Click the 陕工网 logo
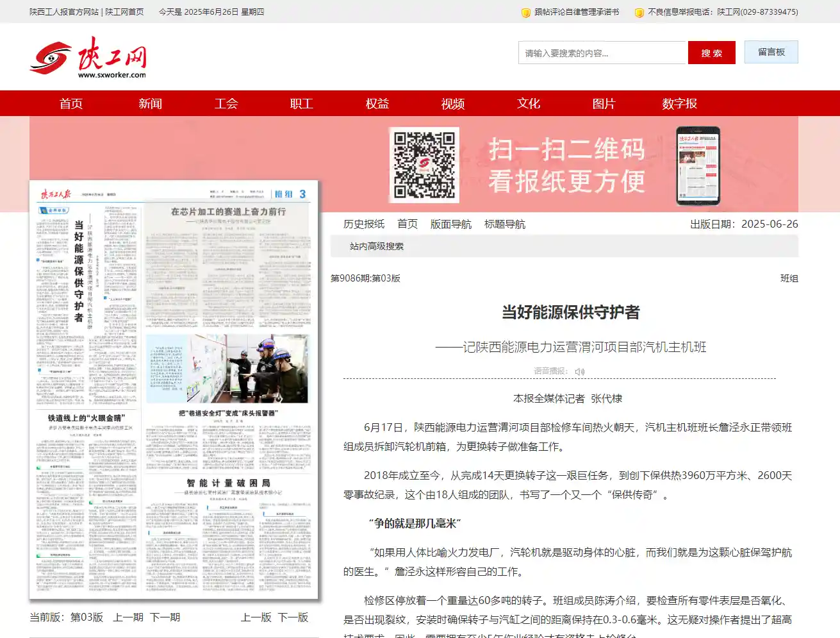The width and height of the screenshot is (840, 638). [88, 58]
